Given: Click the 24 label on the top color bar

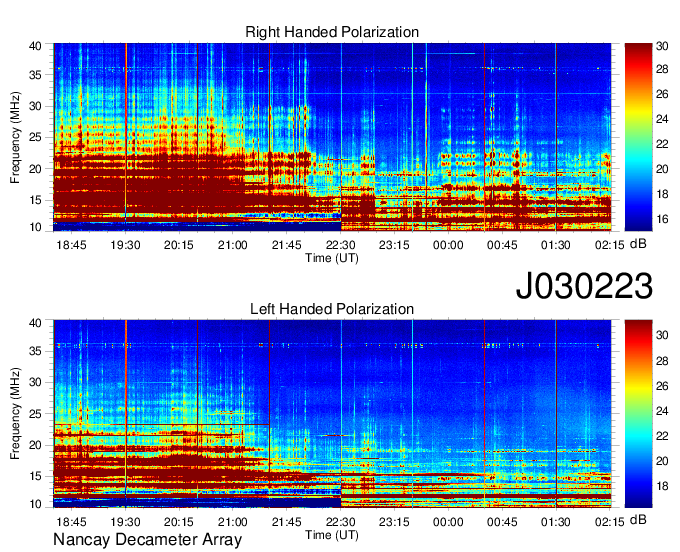Looking at the screenshot, I should coord(662,119).
